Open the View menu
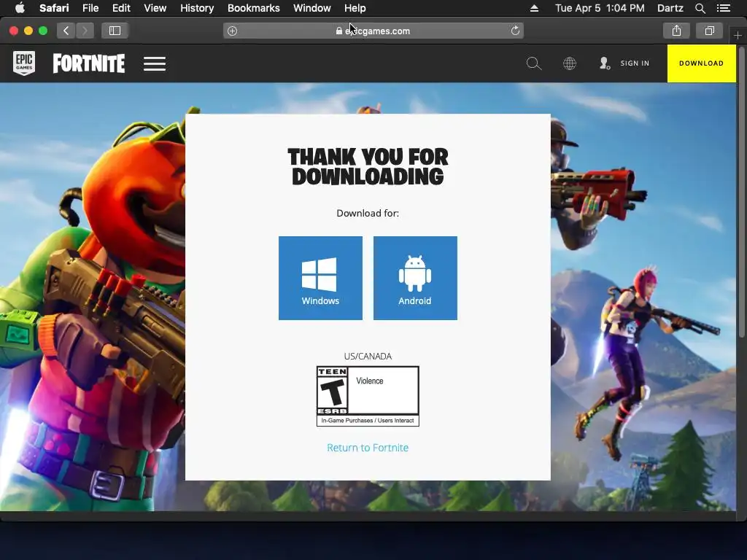The image size is (747, 560). coord(155,8)
